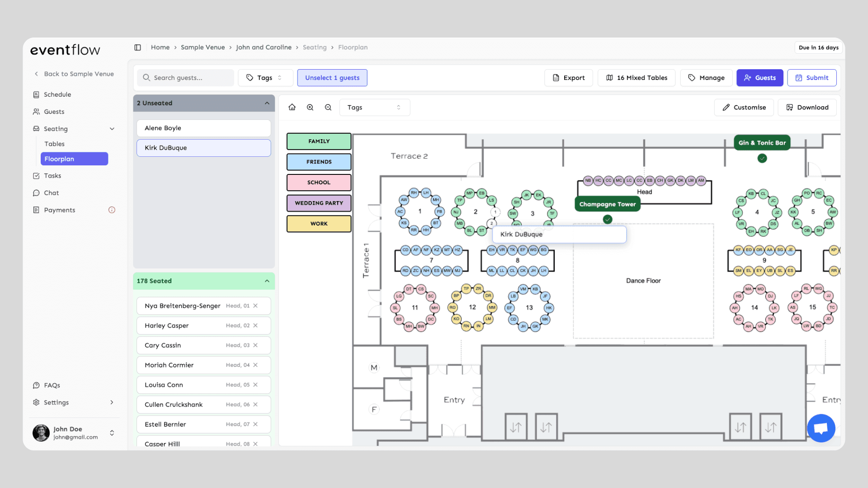Click Unselect 1 guests button
The height and width of the screenshot is (488, 868).
332,78
